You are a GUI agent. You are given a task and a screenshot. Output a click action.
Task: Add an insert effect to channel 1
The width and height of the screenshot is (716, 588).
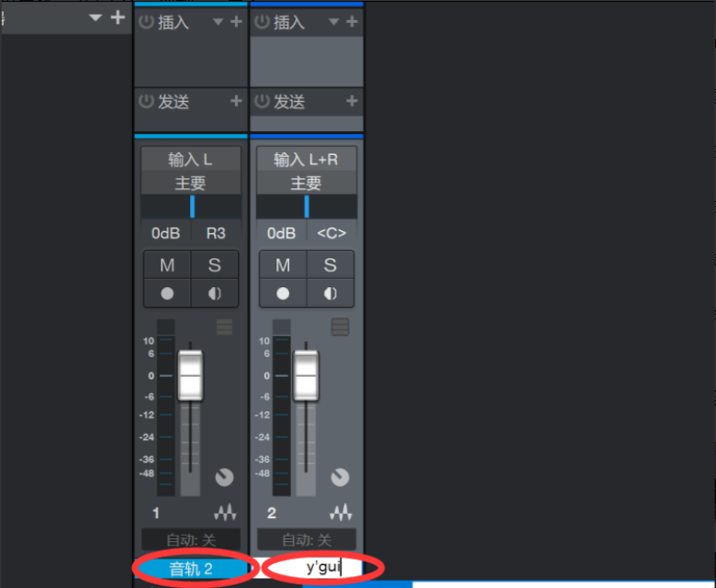236,21
